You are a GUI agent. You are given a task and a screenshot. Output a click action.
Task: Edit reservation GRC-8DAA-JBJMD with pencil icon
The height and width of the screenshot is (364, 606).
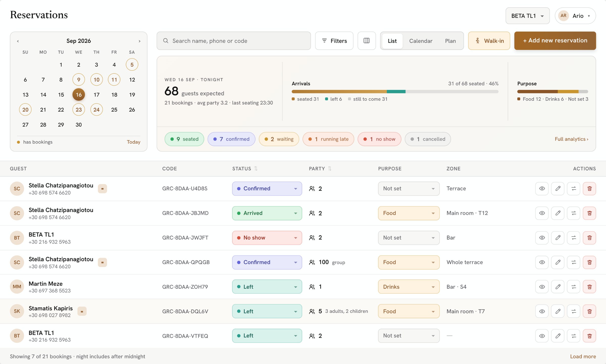[x=558, y=213]
